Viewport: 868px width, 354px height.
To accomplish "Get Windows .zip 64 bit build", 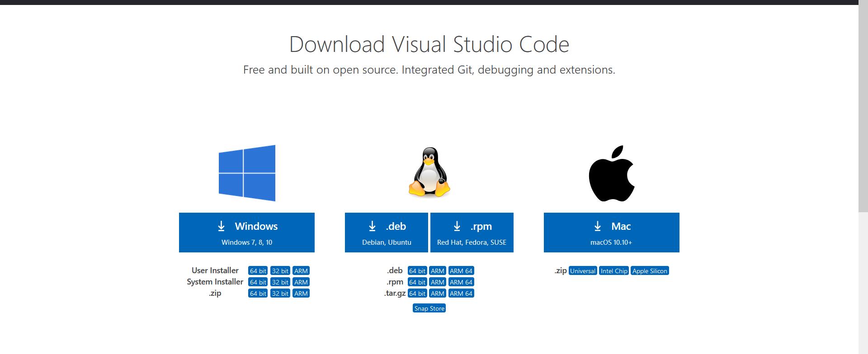I will [x=258, y=293].
